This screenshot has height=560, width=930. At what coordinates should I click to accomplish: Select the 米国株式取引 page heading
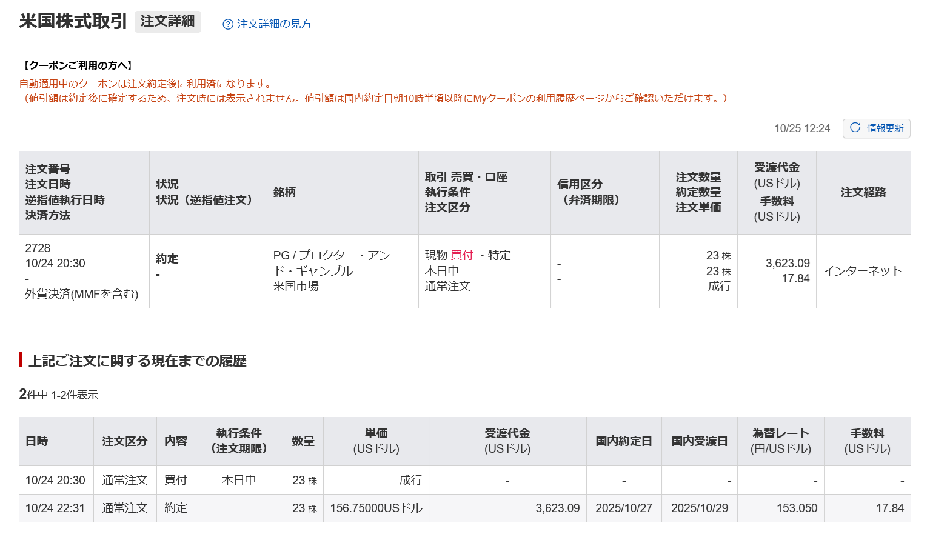point(73,21)
